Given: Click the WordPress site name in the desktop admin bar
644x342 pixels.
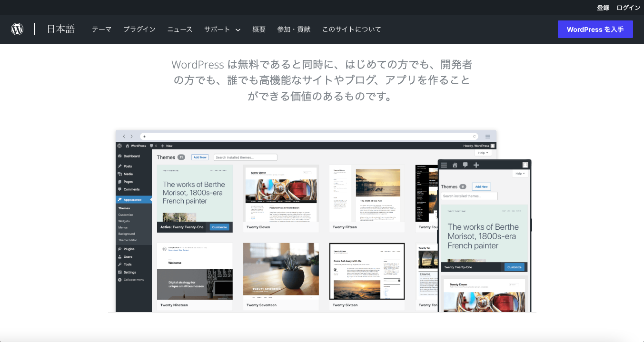Looking at the screenshot, I should tap(139, 146).
